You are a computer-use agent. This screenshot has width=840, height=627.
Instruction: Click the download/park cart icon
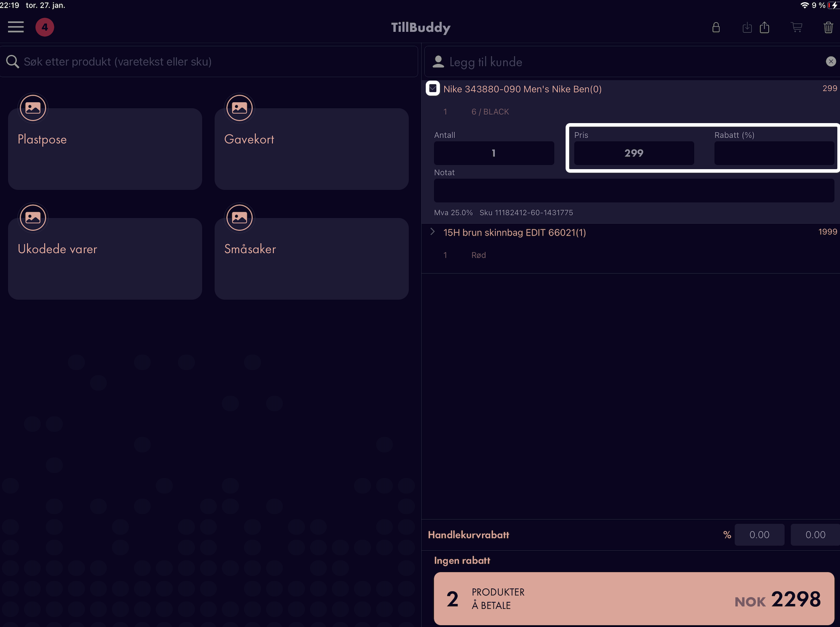[x=747, y=27]
